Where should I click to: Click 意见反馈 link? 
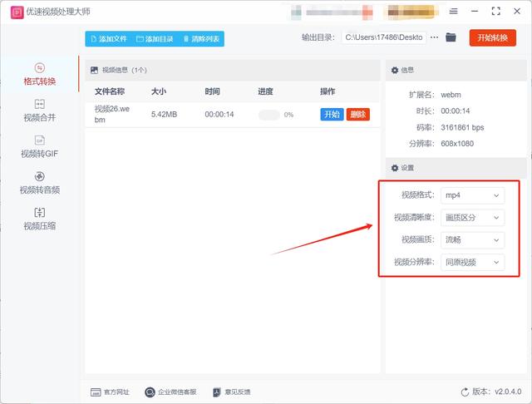[x=238, y=392]
